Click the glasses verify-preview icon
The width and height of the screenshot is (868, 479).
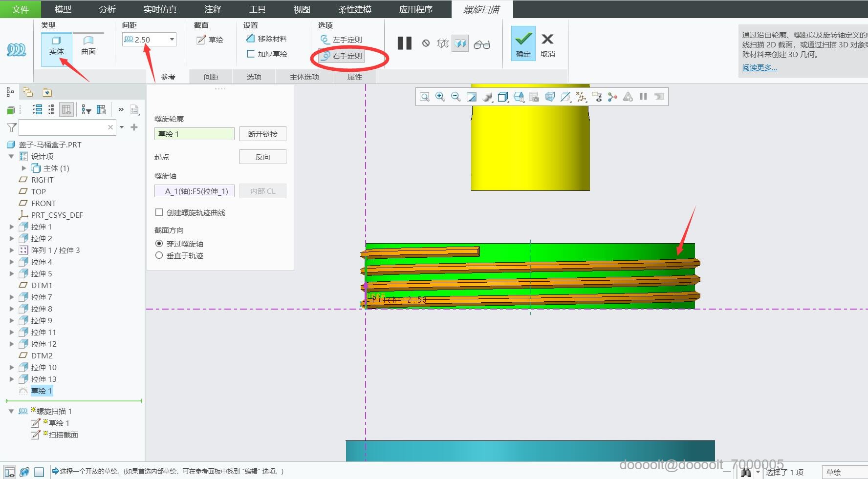[481, 44]
